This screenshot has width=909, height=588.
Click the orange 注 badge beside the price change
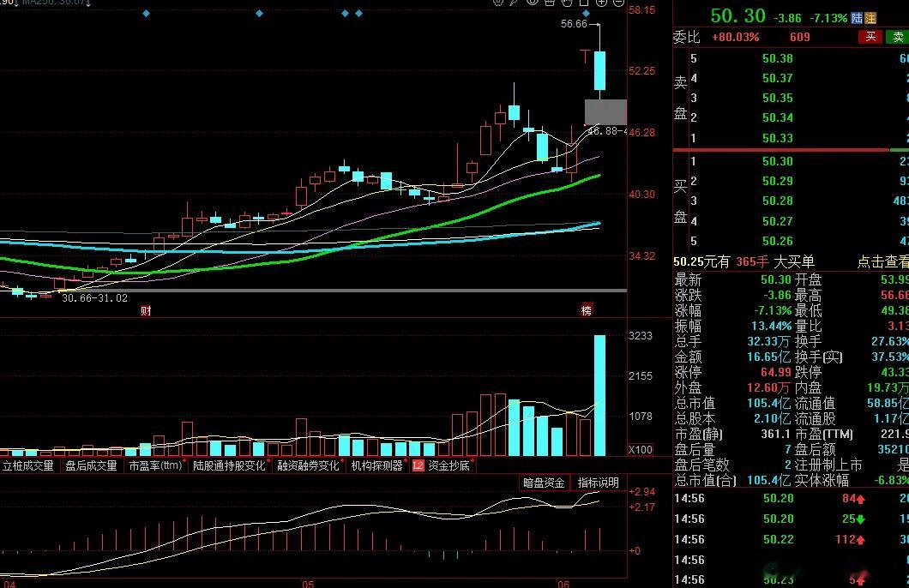point(870,18)
